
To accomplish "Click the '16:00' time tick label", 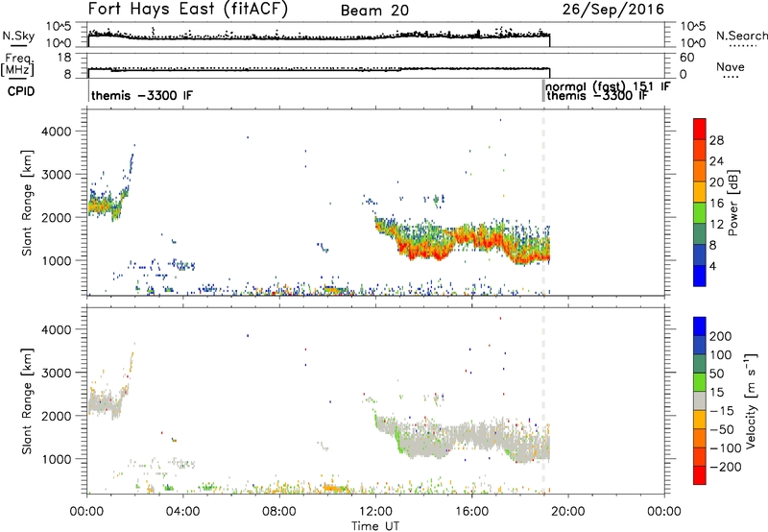I will (x=471, y=512).
